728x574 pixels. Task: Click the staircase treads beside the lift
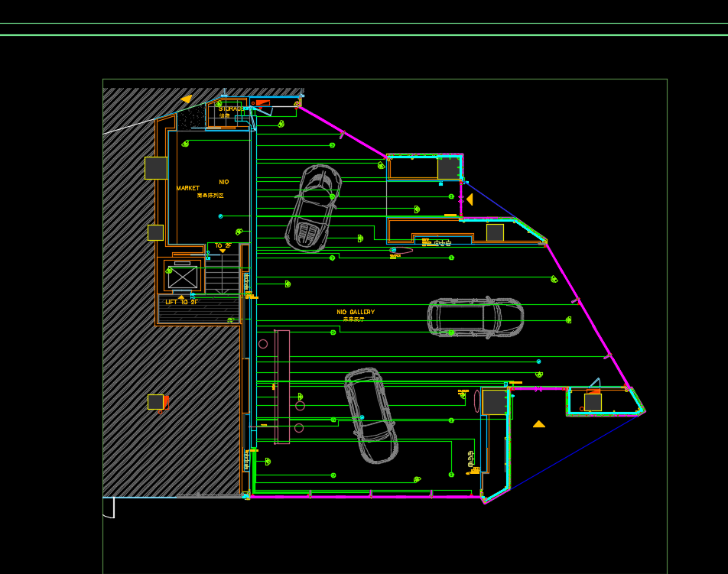(223, 274)
